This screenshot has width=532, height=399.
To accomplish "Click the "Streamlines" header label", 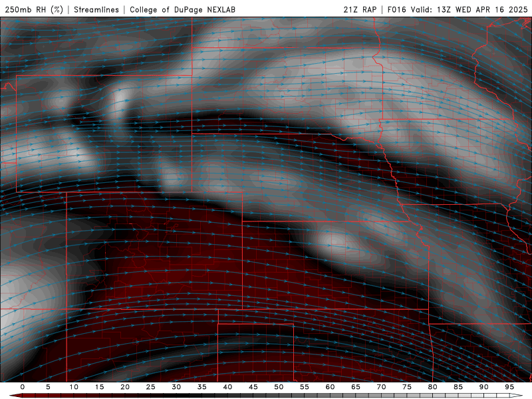I will pyautogui.click(x=96, y=9).
